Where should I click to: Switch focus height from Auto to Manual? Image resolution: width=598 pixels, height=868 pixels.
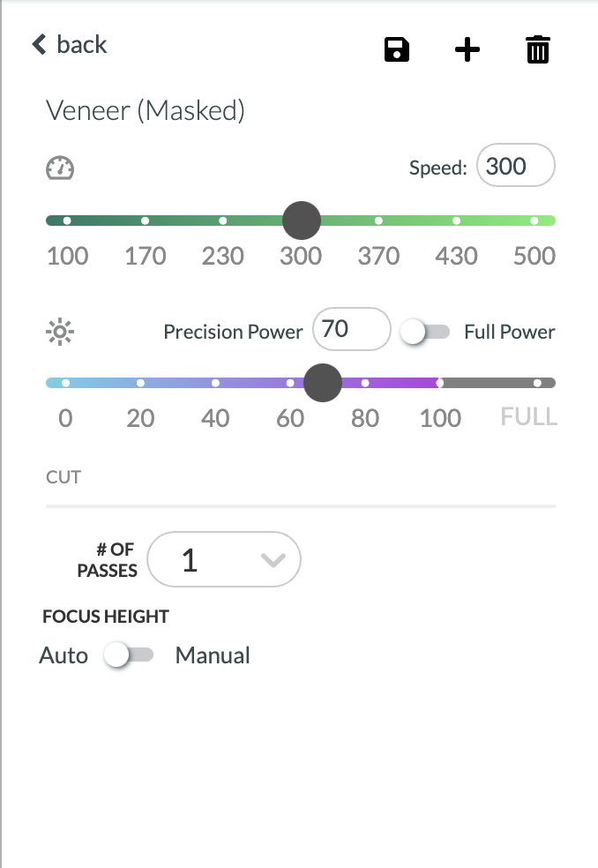pyautogui.click(x=129, y=655)
